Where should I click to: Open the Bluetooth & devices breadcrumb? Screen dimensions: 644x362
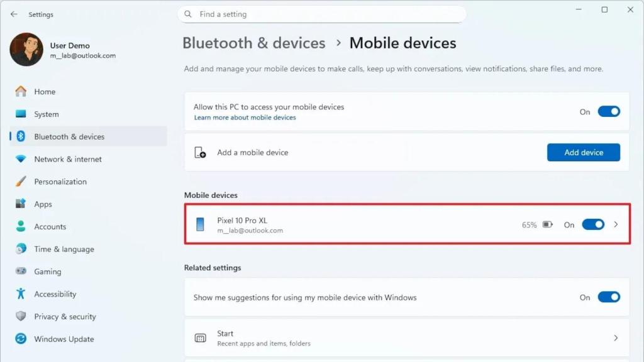[253, 43]
